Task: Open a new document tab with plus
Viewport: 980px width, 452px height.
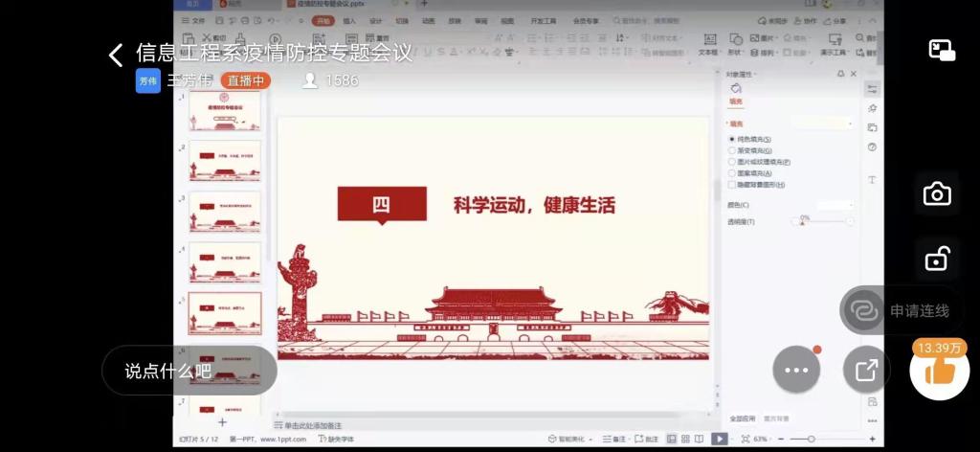Action: click(424, 4)
